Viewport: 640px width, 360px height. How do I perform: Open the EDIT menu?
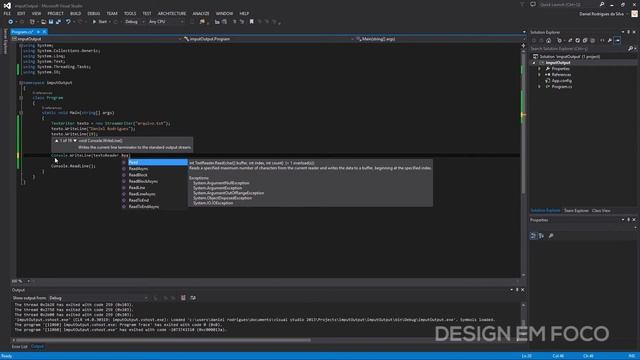point(21,13)
